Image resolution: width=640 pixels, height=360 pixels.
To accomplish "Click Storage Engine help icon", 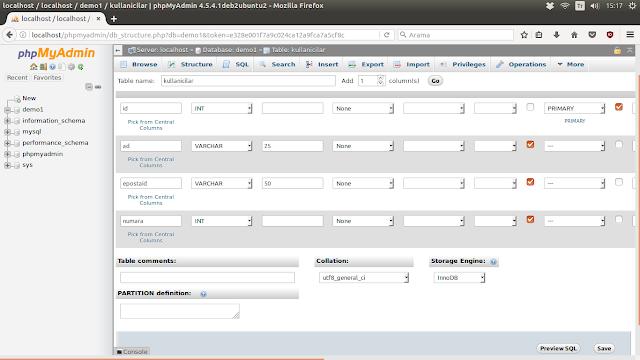I will point(493,262).
